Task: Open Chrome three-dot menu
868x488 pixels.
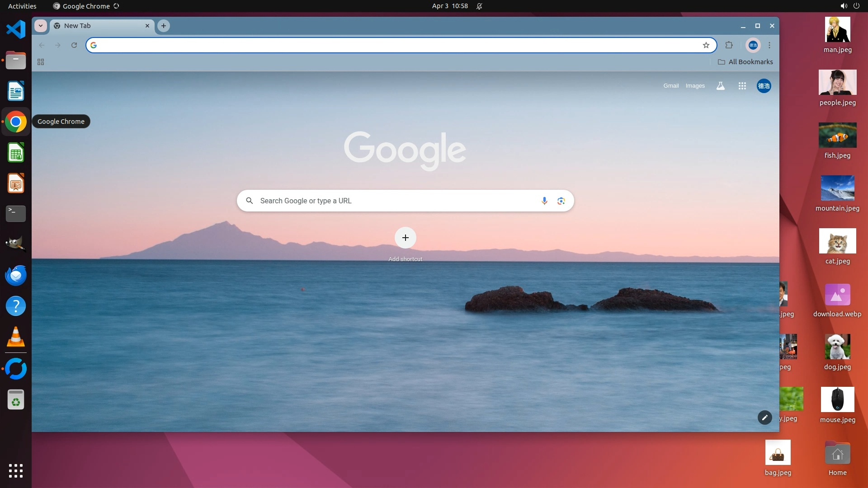Action: (769, 45)
